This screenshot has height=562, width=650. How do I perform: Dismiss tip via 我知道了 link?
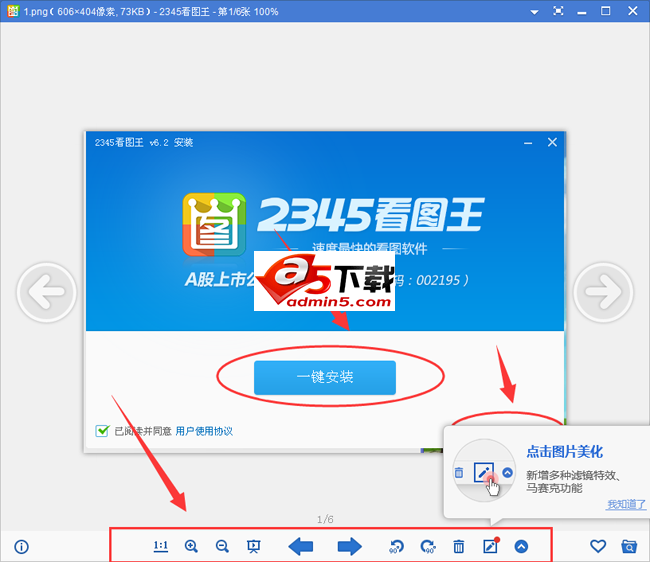[x=626, y=504]
